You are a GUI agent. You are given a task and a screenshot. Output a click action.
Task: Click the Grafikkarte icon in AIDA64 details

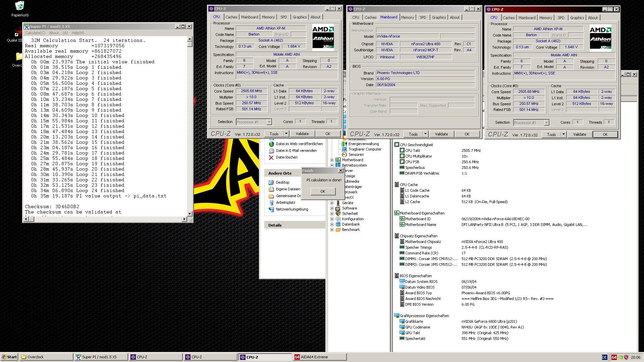402,321
